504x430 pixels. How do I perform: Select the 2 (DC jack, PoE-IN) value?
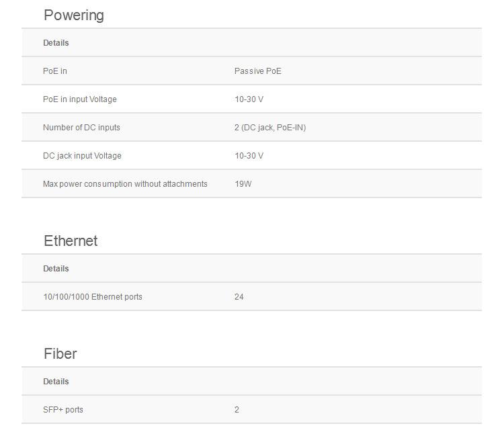click(270, 128)
